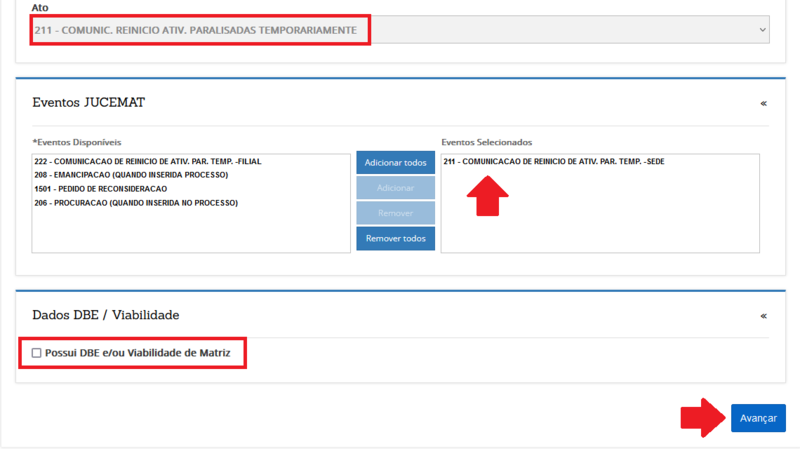800x449 pixels.
Task: Select event 211 in Eventos Selecionados
Action: [553, 161]
